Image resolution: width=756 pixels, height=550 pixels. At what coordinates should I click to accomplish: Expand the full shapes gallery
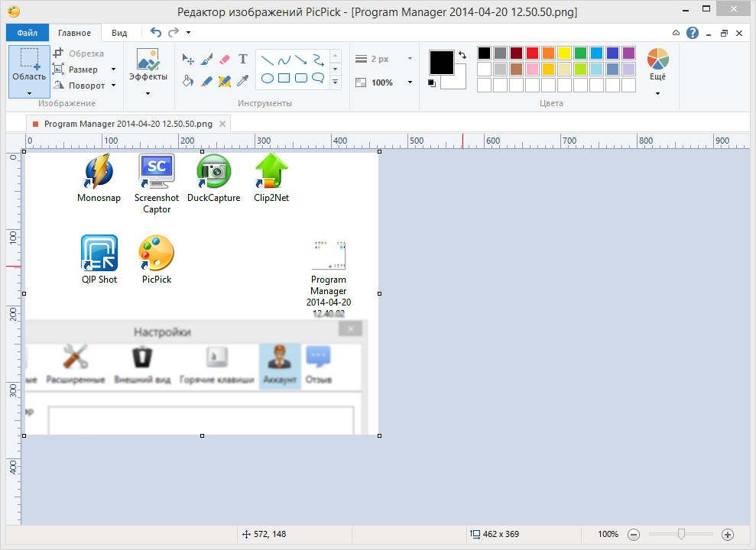pyautogui.click(x=335, y=82)
